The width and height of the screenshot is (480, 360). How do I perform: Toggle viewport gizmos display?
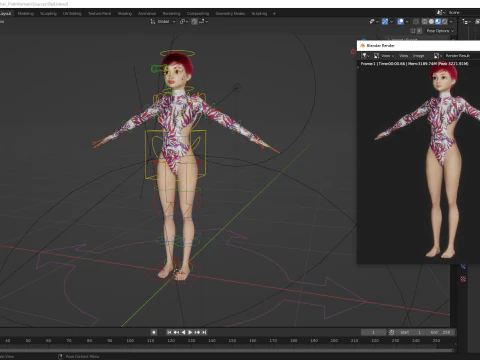click(x=385, y=21)
